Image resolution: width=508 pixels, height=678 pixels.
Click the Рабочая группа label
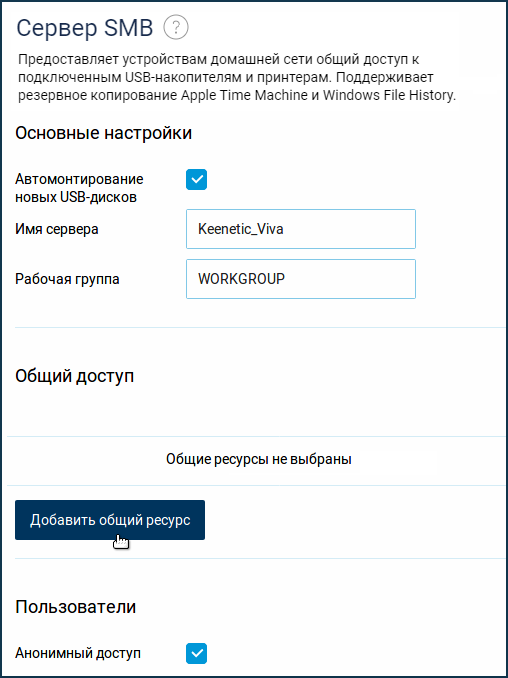pyautogui.click(x=67, y=279)
